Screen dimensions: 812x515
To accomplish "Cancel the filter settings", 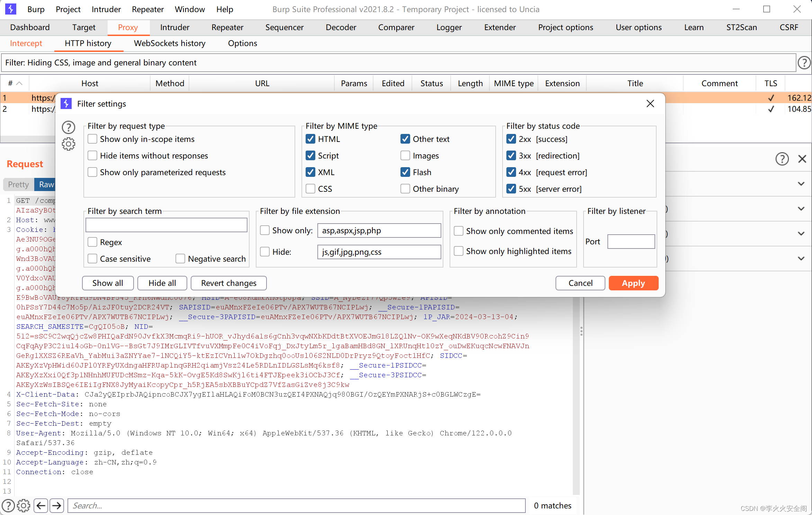I will click(x=580, y=283).
